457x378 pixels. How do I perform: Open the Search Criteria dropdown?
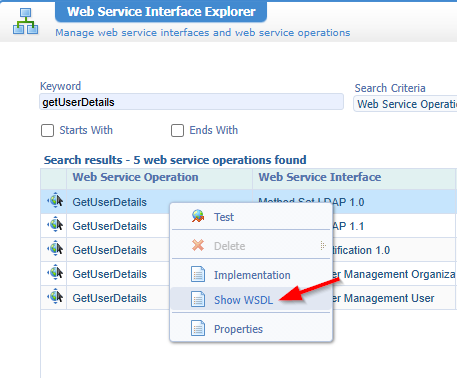pyautogui.click(x=405, y=104)
